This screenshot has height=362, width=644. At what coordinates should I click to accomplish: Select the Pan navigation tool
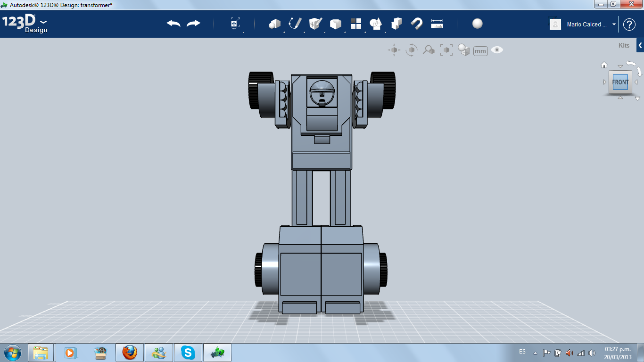point(394,50)
